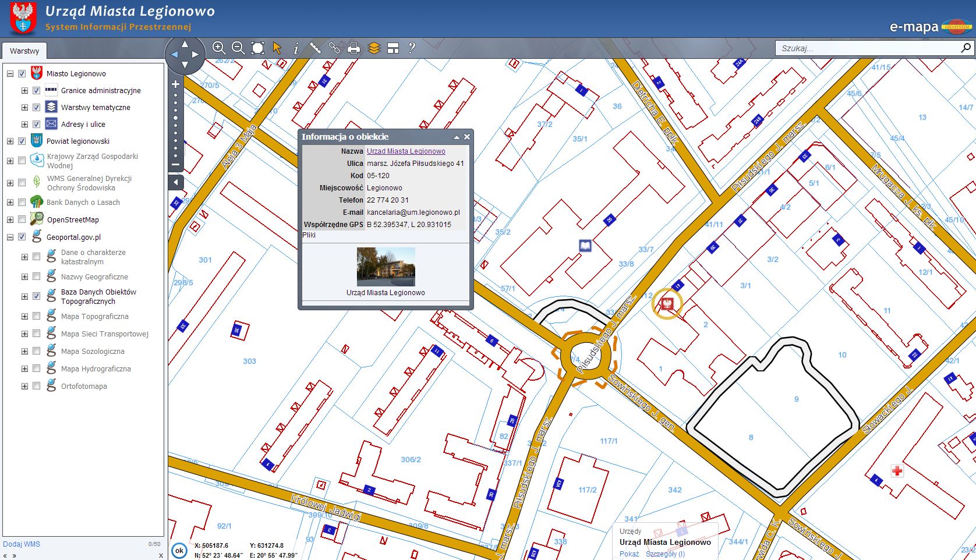The width and height of the screenshot is (976, 560).
Task: Pan the map east with right arrow
Action: (x=196, y=55)
